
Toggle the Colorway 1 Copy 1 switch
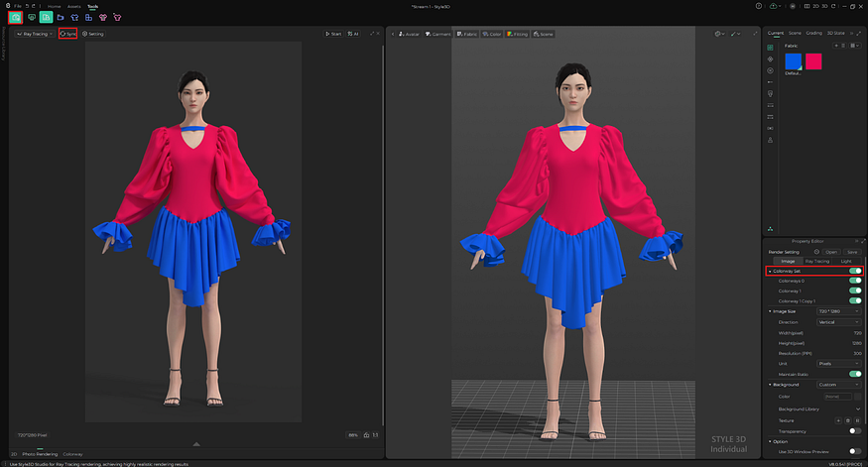point(855,300)
